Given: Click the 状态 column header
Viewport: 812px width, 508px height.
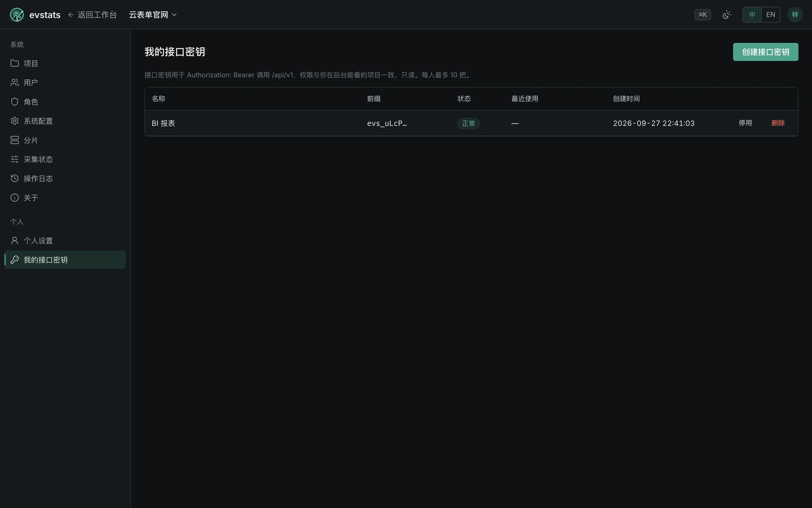Looking at the screenshot, I should (x=464, y=98).
